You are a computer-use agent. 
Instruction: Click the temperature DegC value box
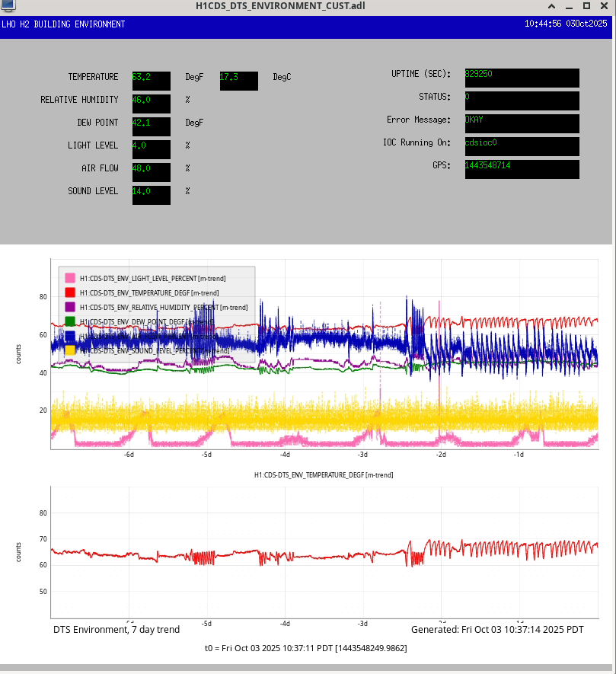pos(238,81)
